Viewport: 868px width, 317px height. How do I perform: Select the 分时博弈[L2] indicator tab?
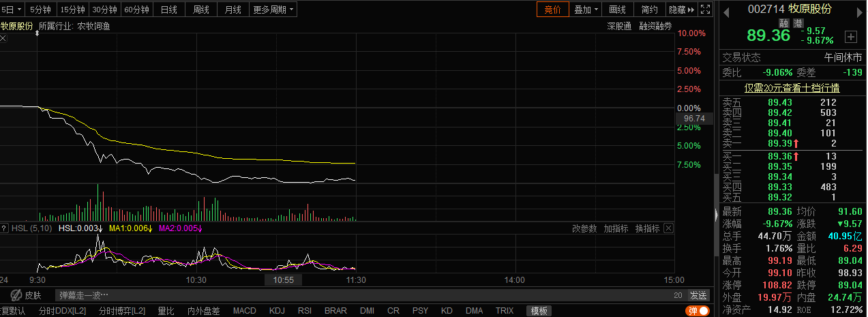pos(122,311)
